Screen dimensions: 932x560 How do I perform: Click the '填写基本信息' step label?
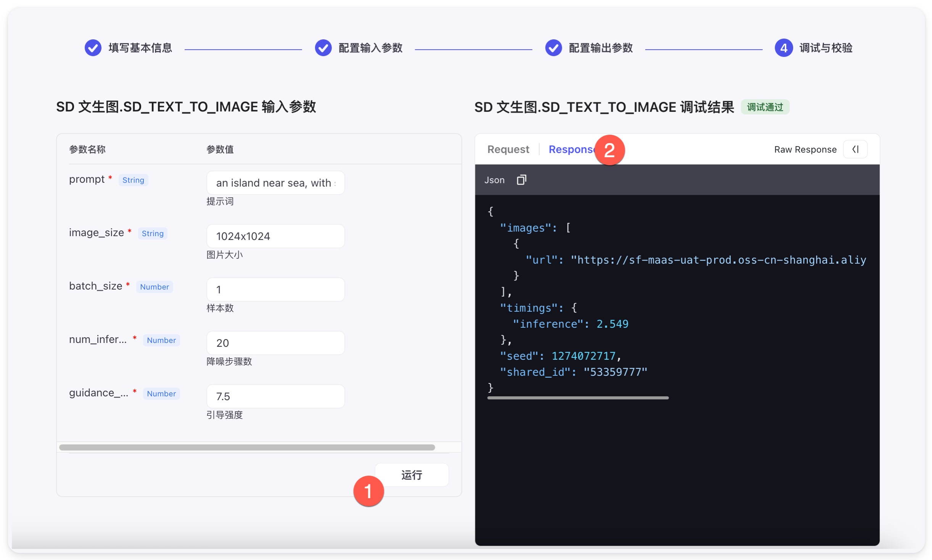[x=140, y=48]
